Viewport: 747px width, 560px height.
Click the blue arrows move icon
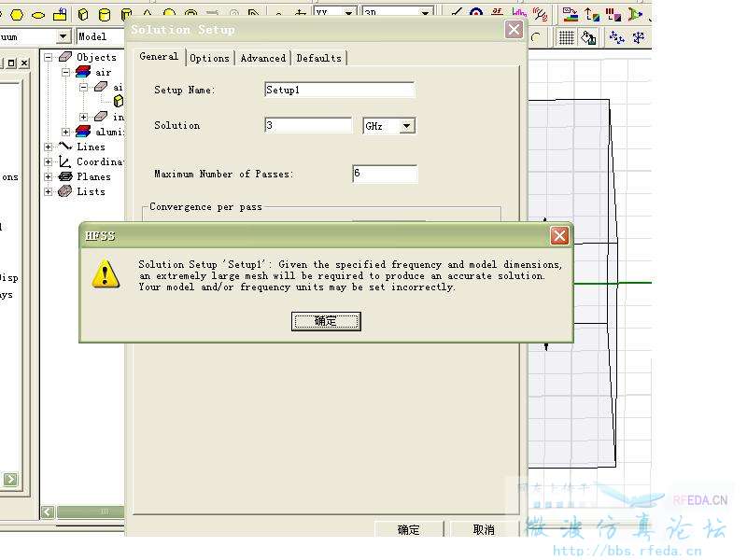click(x=617, y=37)
